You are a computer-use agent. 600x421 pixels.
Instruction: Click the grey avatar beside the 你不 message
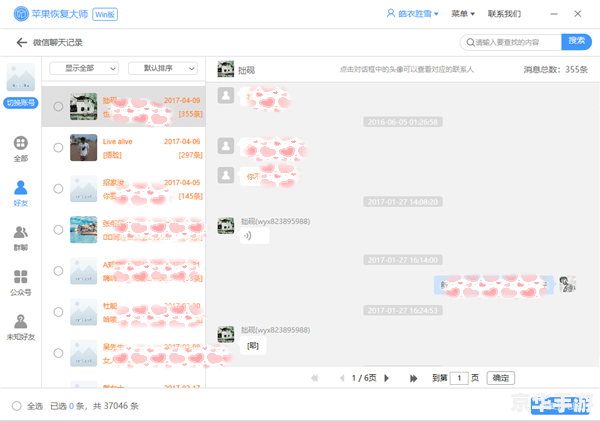tap(226, 175)
